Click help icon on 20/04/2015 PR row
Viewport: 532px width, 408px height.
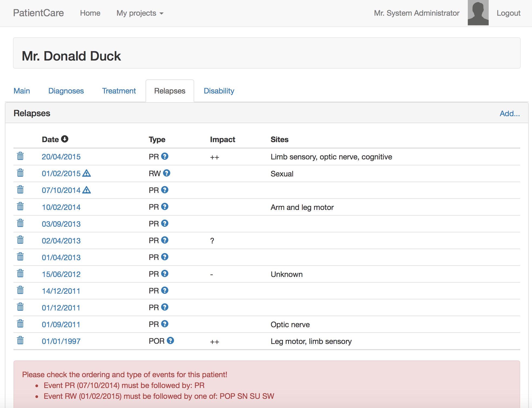tap(165, 156)
